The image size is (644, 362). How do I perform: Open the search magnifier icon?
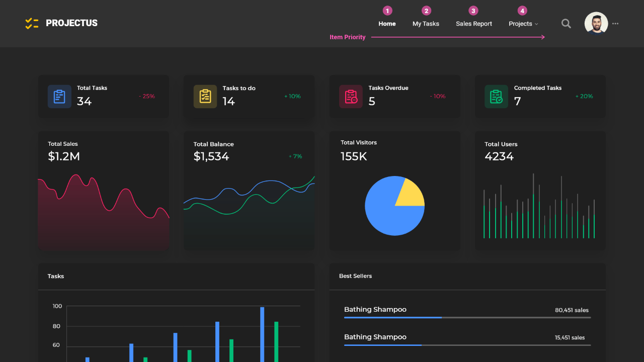566,24
